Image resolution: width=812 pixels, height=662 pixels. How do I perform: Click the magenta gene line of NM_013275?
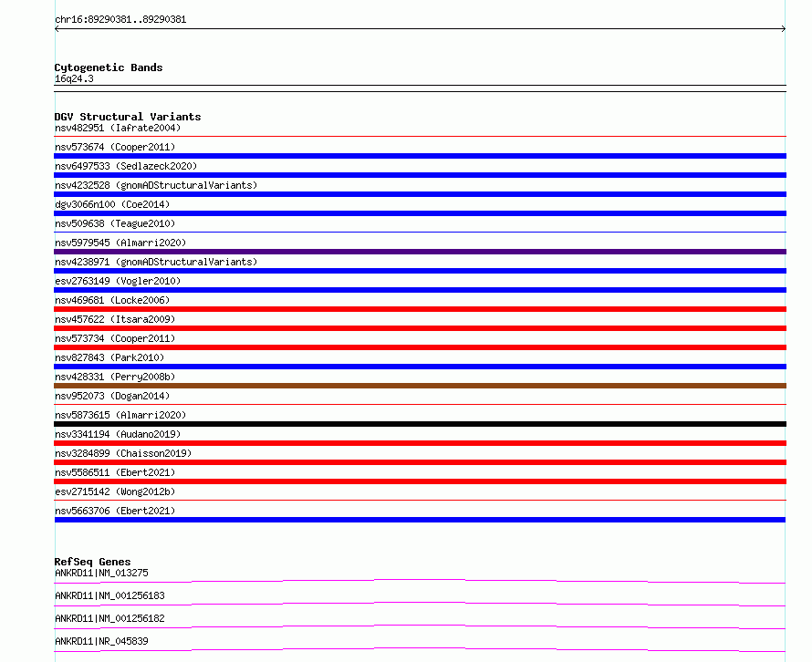[x=420, y=580]
